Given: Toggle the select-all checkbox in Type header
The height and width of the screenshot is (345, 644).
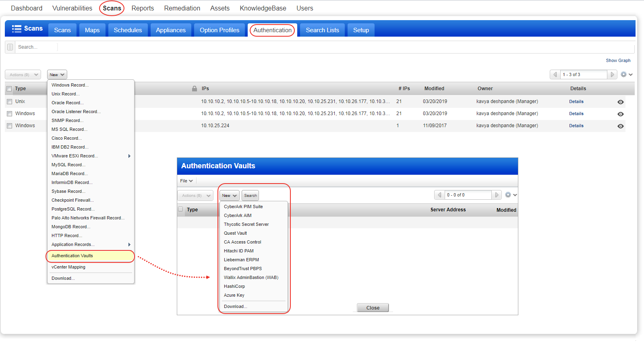Looking at the screenshot, I should 9,89.
